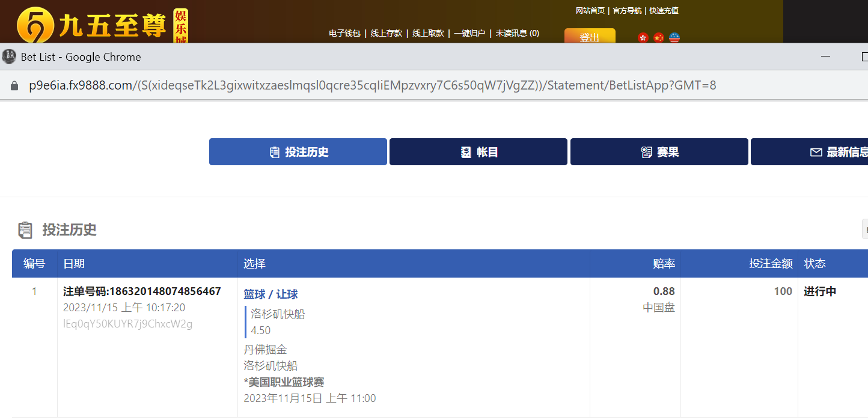Switch to the 投注历史 tab

coord(298,152)
